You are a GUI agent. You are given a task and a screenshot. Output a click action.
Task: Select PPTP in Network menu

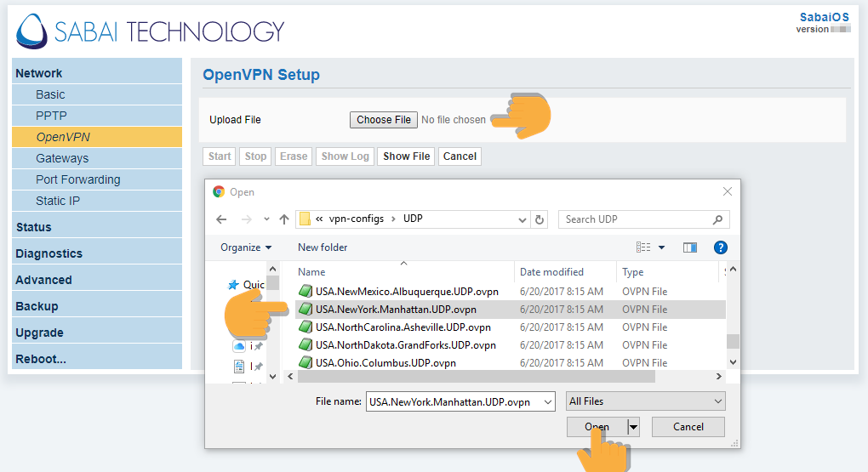pos(97,116)
